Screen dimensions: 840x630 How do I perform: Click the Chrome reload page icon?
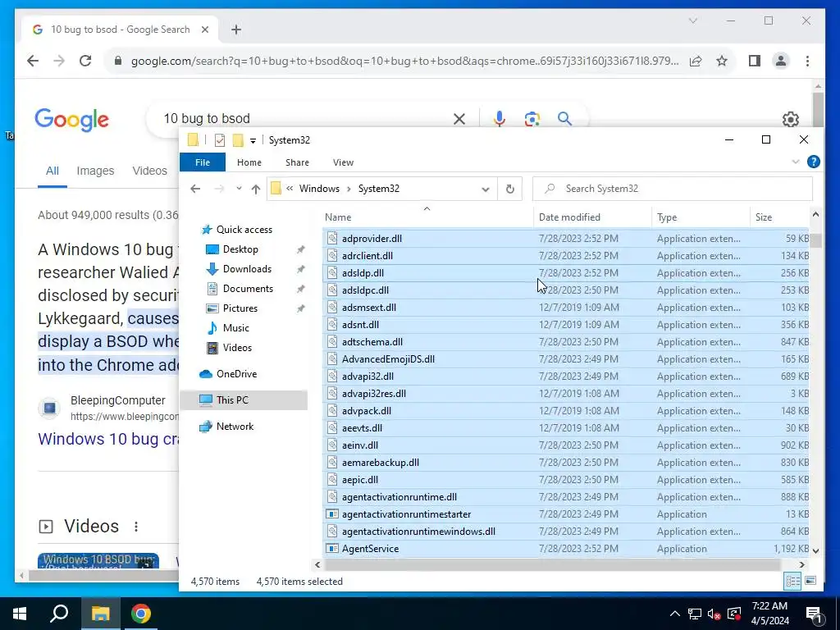click(x=85, y=61)
